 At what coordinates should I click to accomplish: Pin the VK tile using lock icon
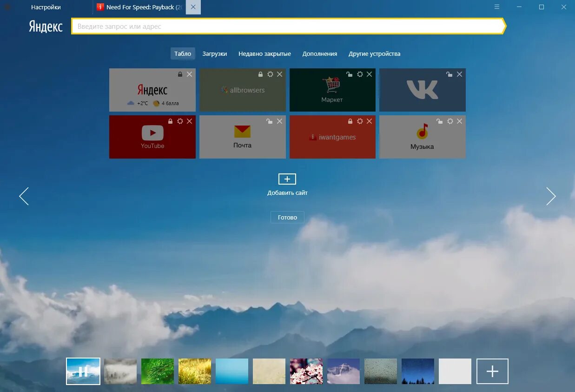449,74
